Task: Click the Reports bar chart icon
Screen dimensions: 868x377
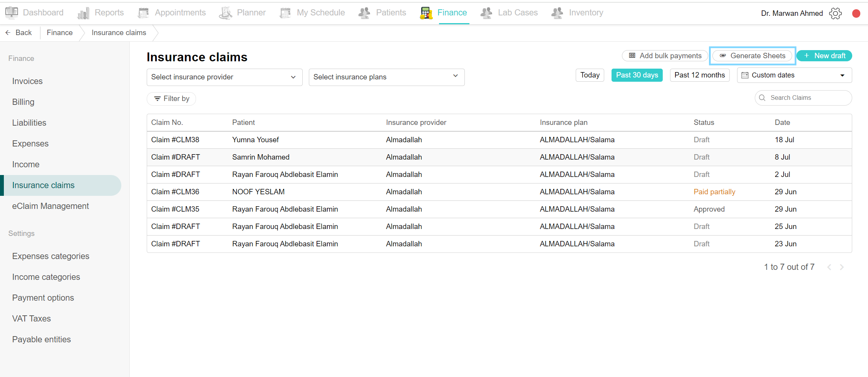Action: (x=83, y=13)
